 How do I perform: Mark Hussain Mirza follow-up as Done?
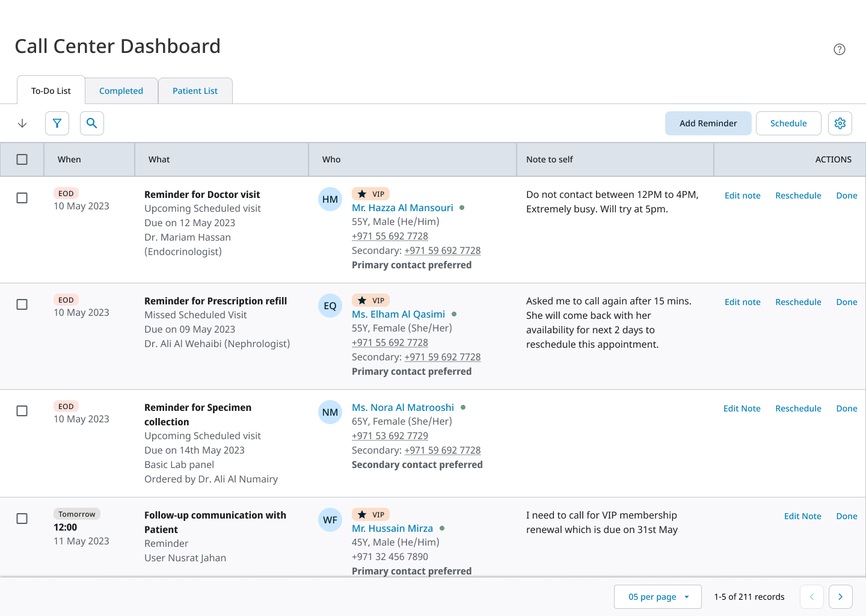847,516
